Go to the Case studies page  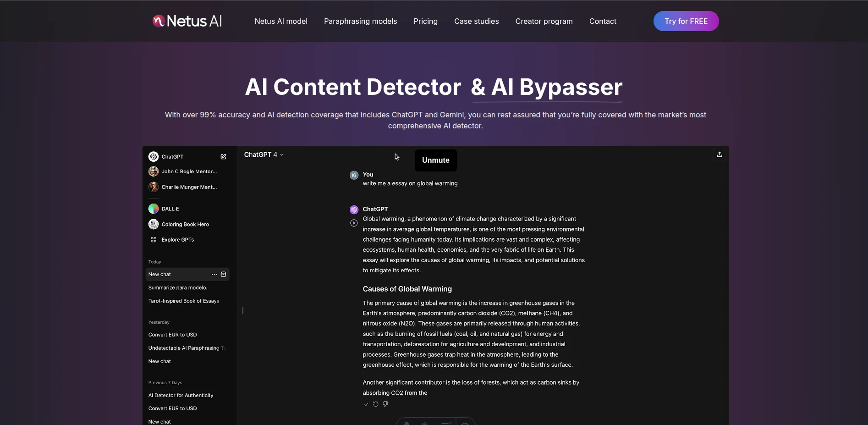click(476, 22)
